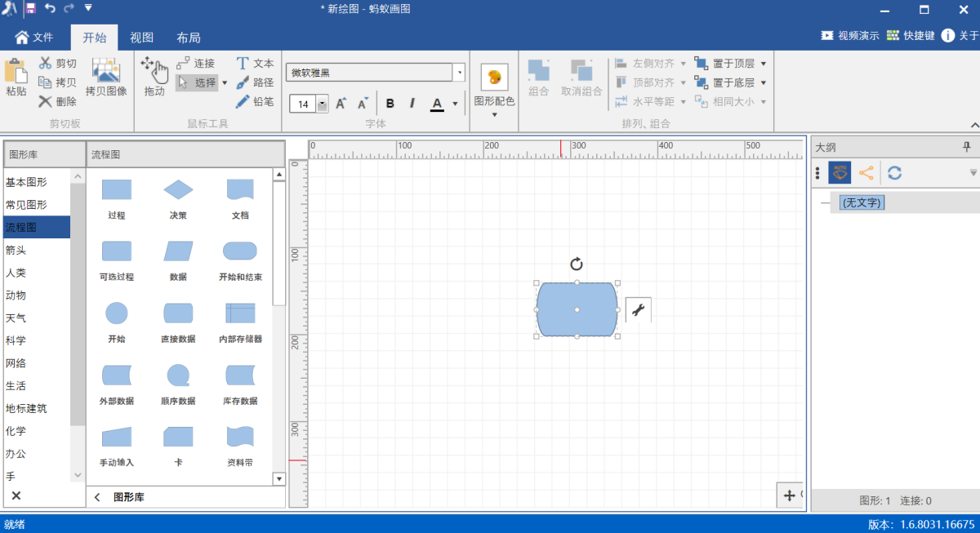Open the font name dropdown

459,73
